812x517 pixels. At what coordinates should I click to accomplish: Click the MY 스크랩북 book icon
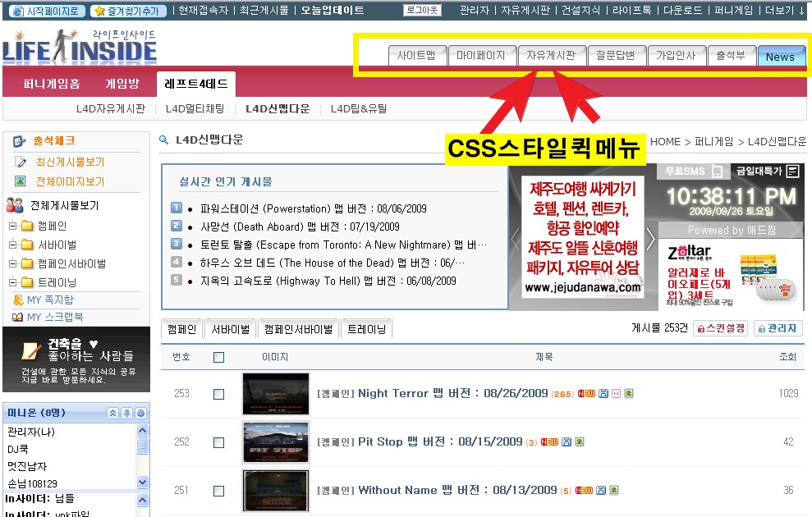pos(17,318)
